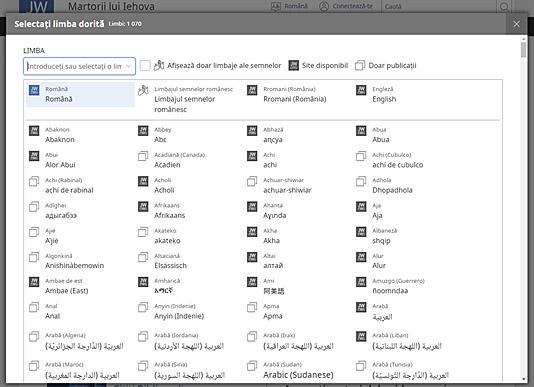Click the JW icon beside Aja
The height and width of the screenshot is (387, 534).
(361, 206)
